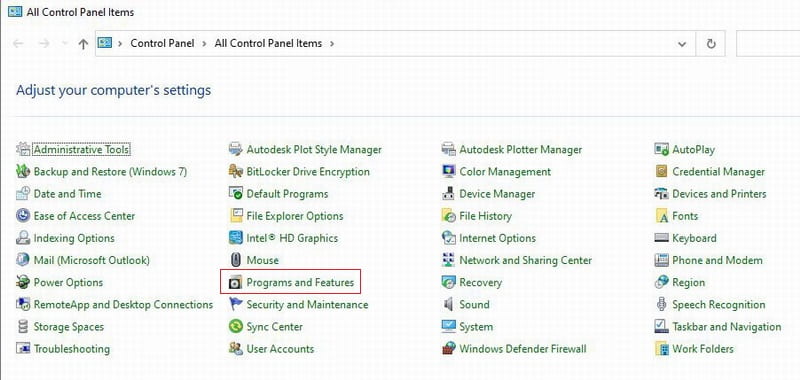
Task: Click the forward navigation arrow
Action: (44, 44)
